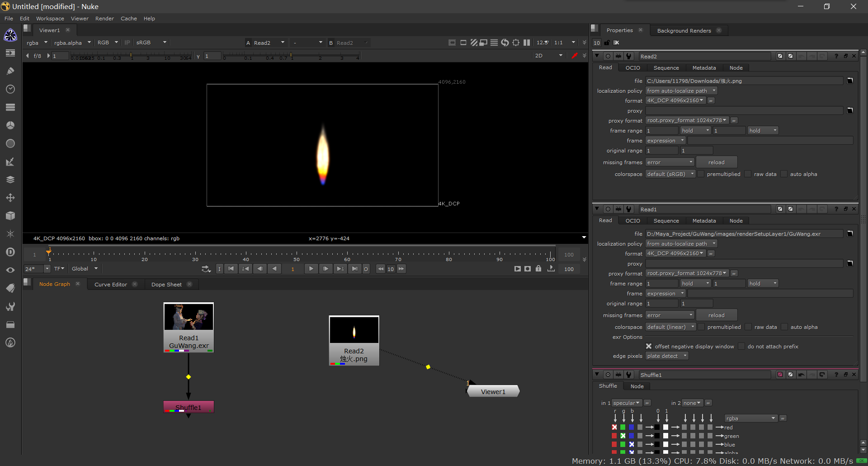The height and width of the screenshot is (466, 868).
Task: Uncheck offset negative display window
Action: click(649, 347)
